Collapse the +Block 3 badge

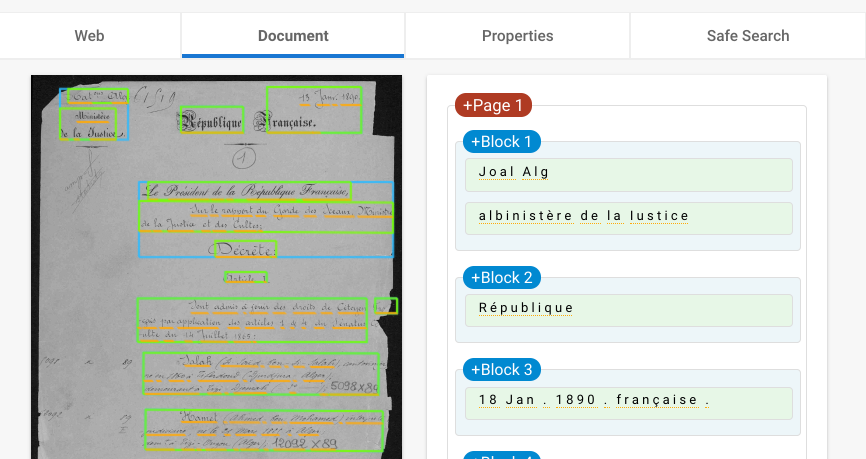tap(501, 370)
